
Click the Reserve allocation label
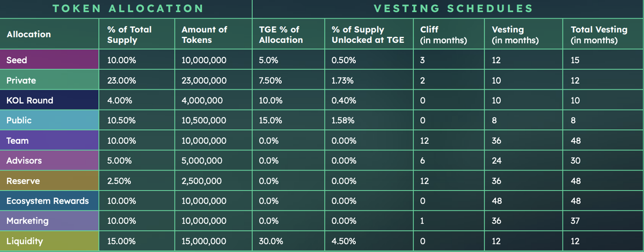49,181
